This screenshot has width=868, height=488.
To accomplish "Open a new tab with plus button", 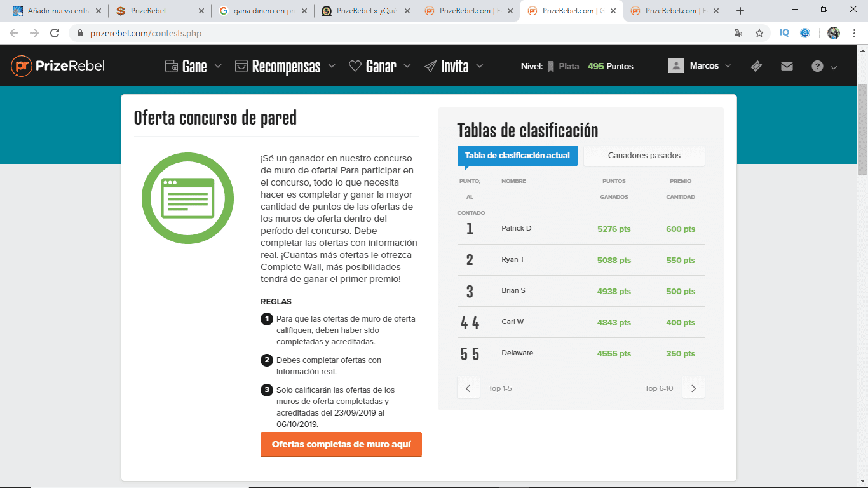I will click(x=740, y=11).
